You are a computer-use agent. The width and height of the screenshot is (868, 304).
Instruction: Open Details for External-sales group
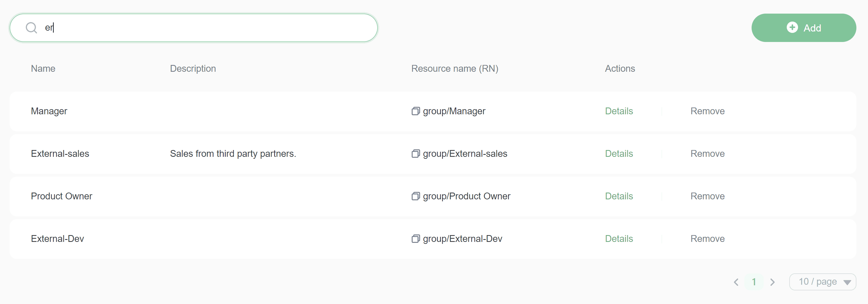click(619, 153)
